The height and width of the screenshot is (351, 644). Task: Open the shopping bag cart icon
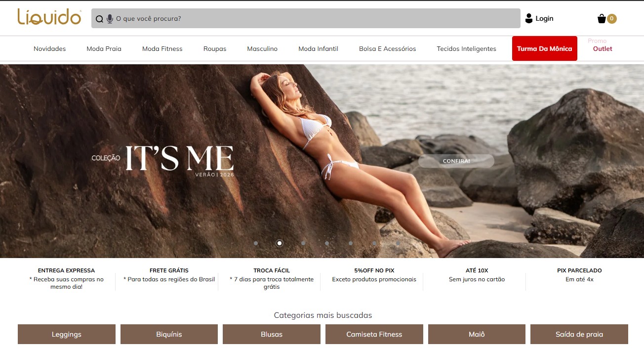602,19
